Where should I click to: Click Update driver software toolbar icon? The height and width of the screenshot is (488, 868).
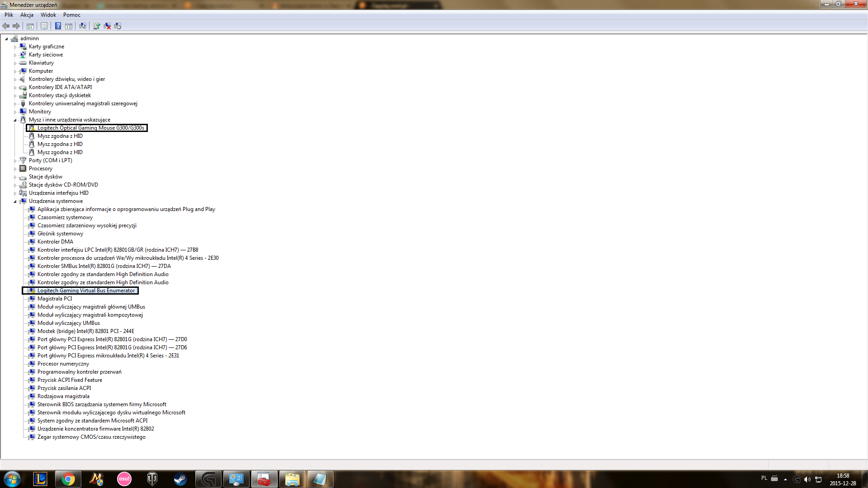[x=96, y=26]
